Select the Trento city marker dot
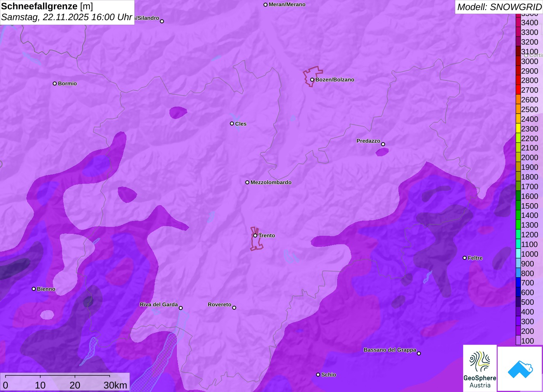Viewport: 543px width, 392px height. click(255, 235)
